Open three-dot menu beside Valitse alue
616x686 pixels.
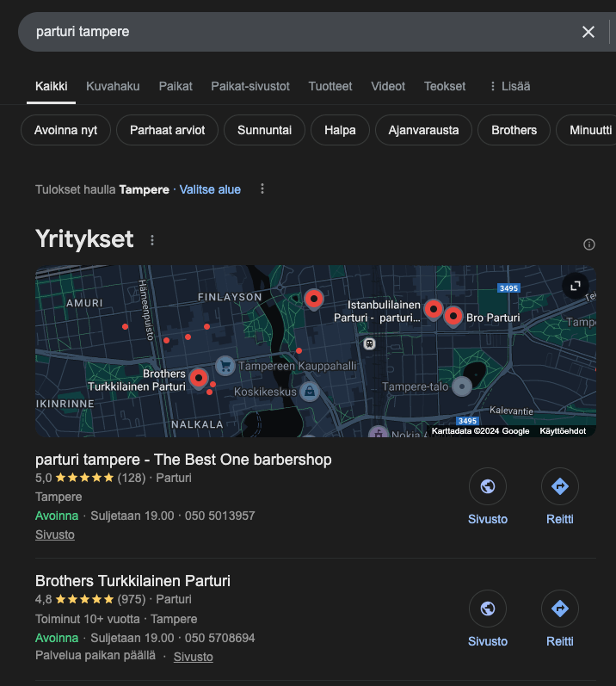point(262,189)
